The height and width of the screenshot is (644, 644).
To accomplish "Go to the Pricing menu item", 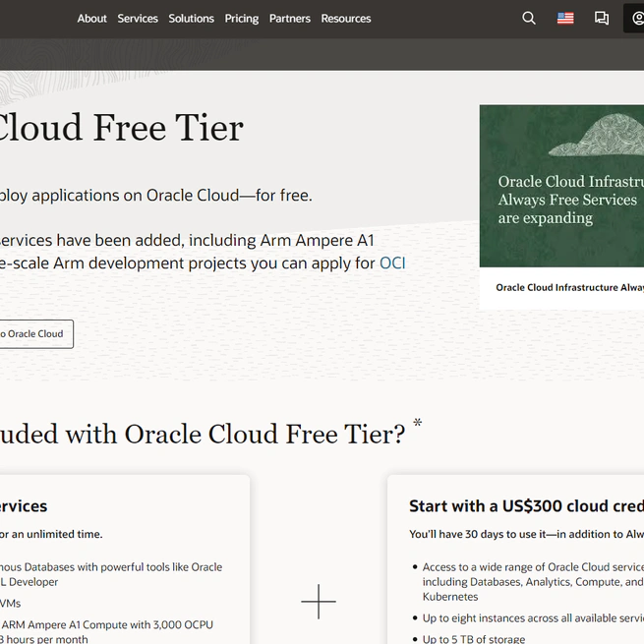I will tap(242, 19).
